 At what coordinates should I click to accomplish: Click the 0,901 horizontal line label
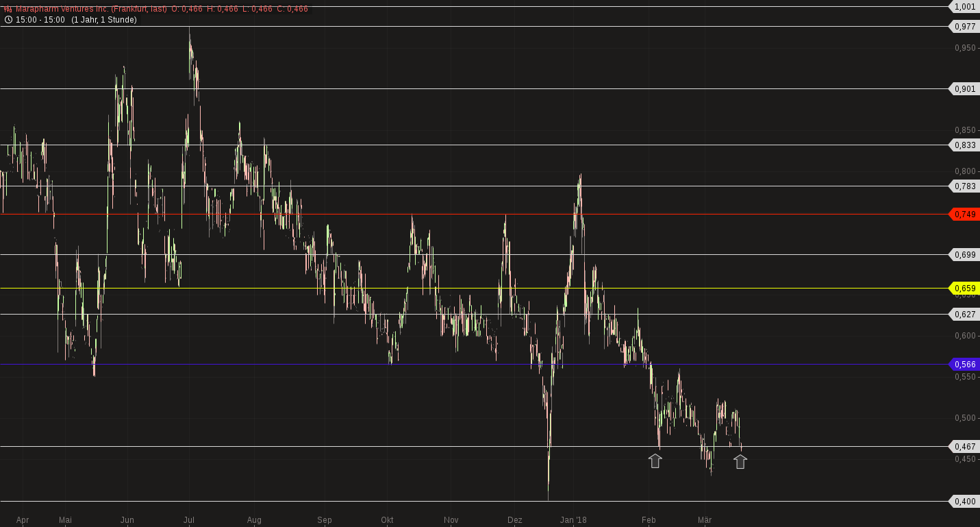click(x=964, y=89)
